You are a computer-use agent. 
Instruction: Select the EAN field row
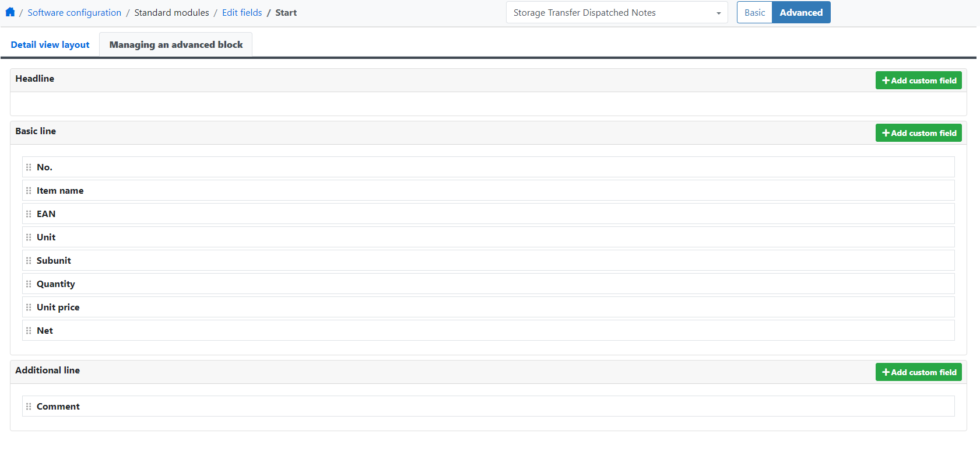(x=489, y=214)
